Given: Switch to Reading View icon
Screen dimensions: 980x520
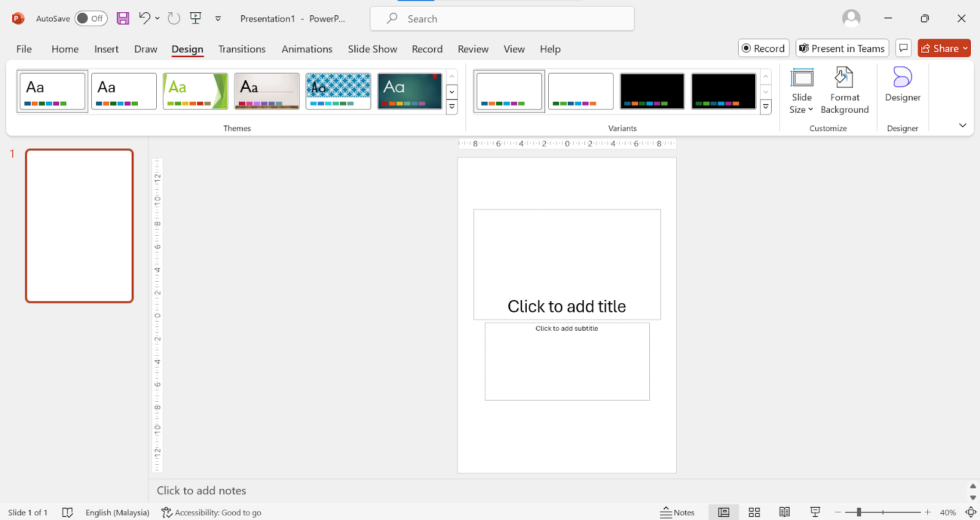Looking at the screenshot, I should pyautogui.click(x=785, y=513).
